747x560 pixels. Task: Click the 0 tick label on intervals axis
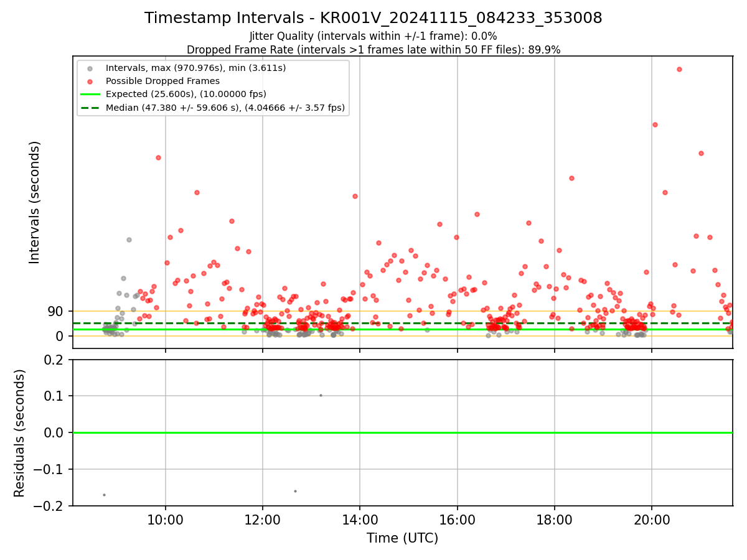click(x=61, y=336)
